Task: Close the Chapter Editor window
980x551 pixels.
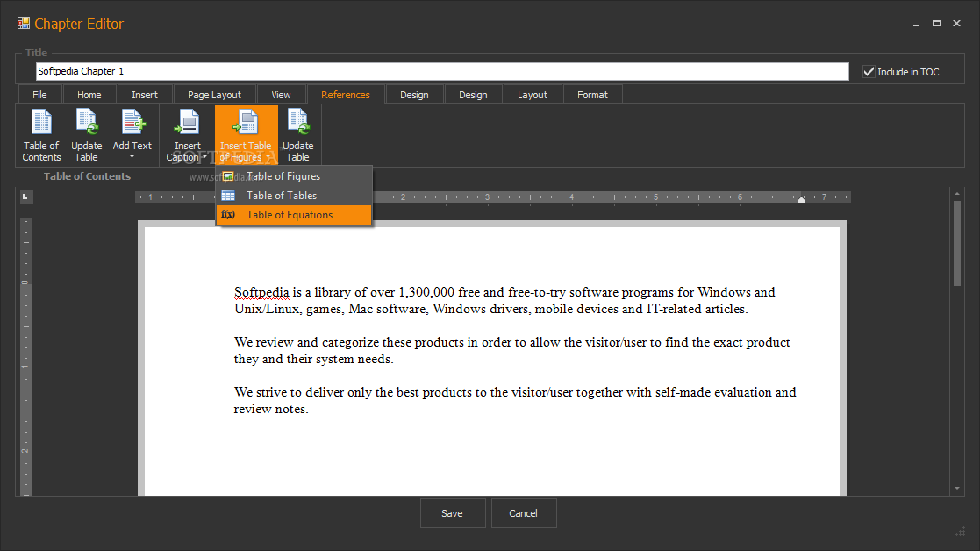Action: click(x=956, y=23)
